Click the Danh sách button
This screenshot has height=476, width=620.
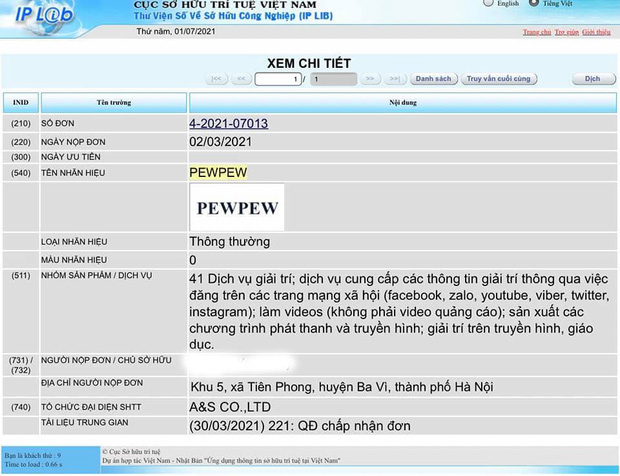tap(433, 79)
